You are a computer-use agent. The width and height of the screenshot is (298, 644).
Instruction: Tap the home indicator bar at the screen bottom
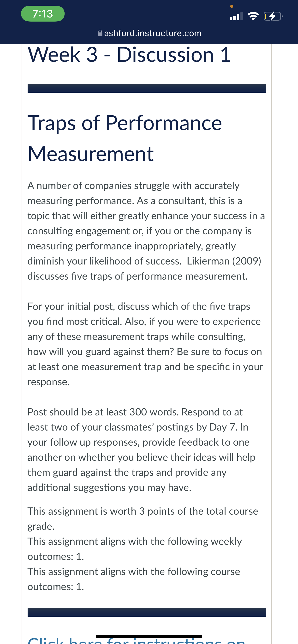point(149,636)
